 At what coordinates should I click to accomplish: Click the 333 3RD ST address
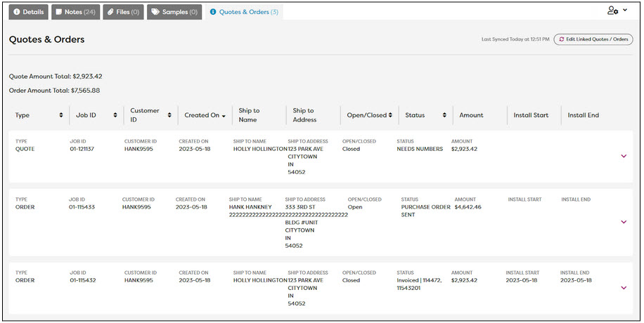coord(300,207)
